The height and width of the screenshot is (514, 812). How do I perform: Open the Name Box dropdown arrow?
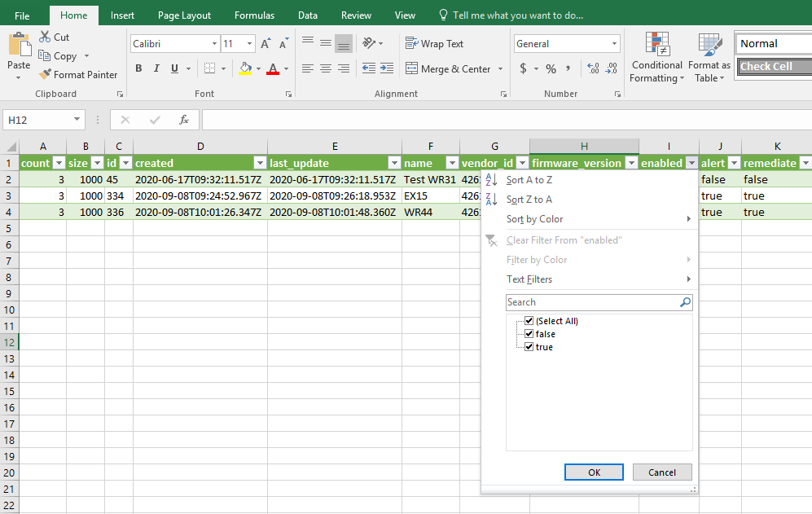[77, 120]
